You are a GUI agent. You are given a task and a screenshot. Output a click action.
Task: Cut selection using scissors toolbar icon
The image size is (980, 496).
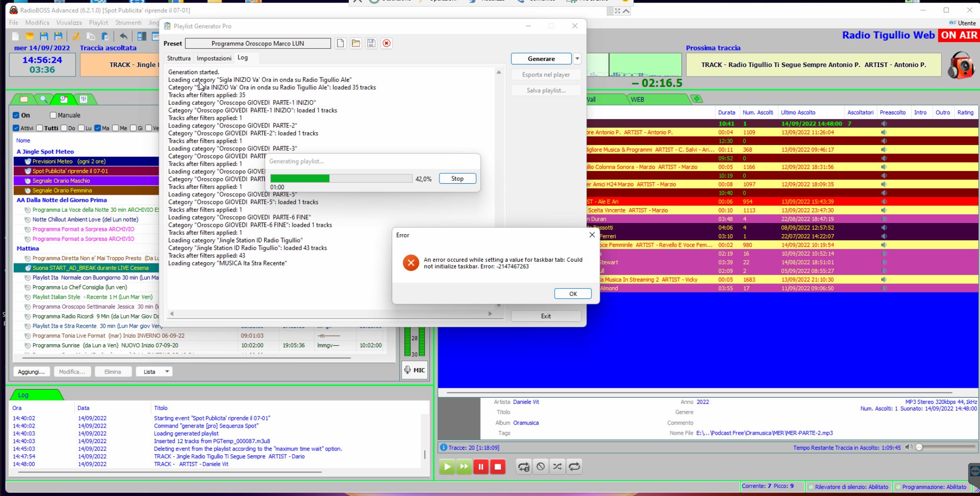coord(76,36)
